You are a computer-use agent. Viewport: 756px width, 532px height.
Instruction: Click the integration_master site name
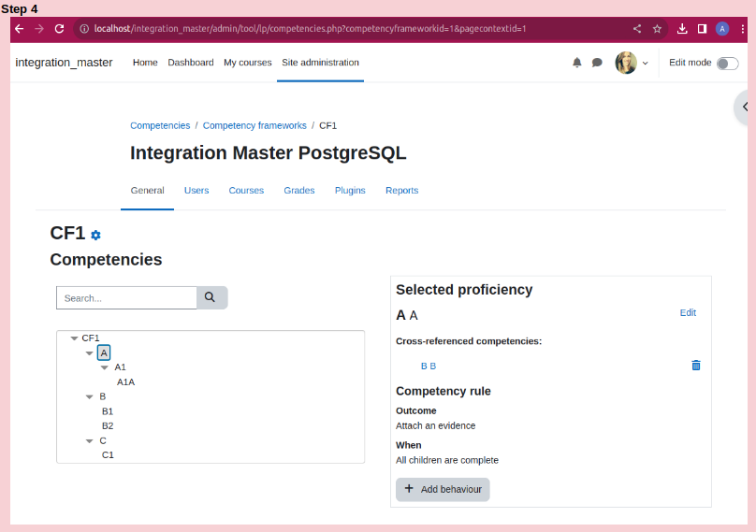(64, 63)
